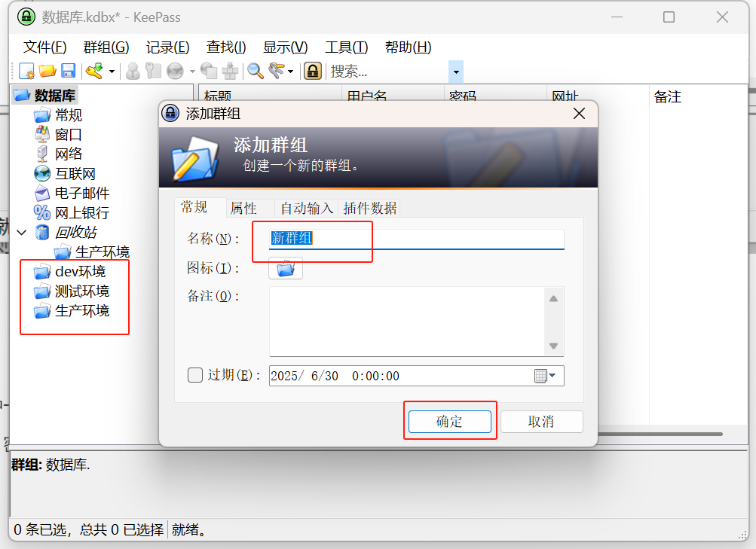Enable the 过期 expiry checkbox
Image resolution: width=756 pixels, height=549 pixels.
tap(194, 375)
